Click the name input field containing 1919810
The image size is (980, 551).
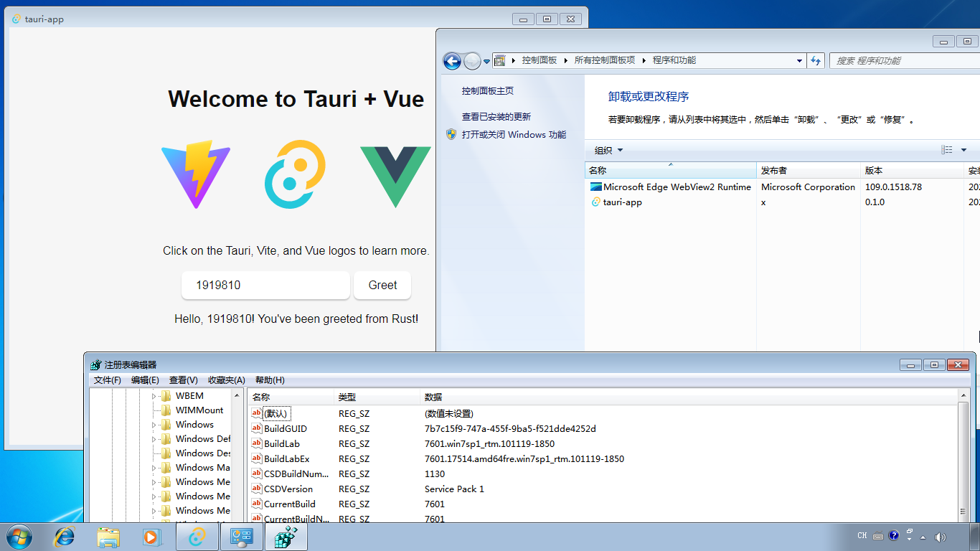pyautogui.click(x=265, y=286)
